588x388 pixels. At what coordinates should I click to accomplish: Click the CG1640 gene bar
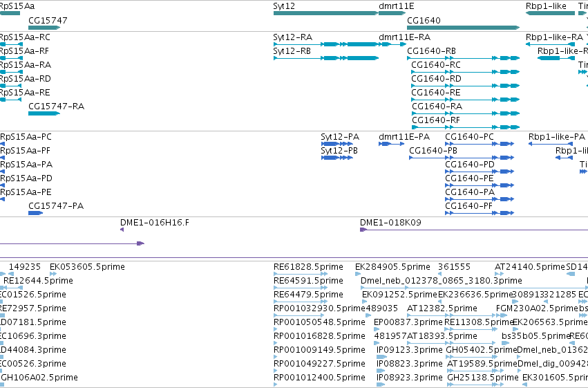click(463, 28)
